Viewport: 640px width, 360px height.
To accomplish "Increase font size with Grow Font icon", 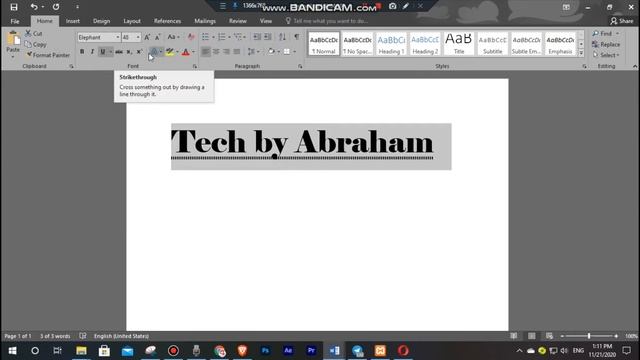I will click(x=147, y=37).
